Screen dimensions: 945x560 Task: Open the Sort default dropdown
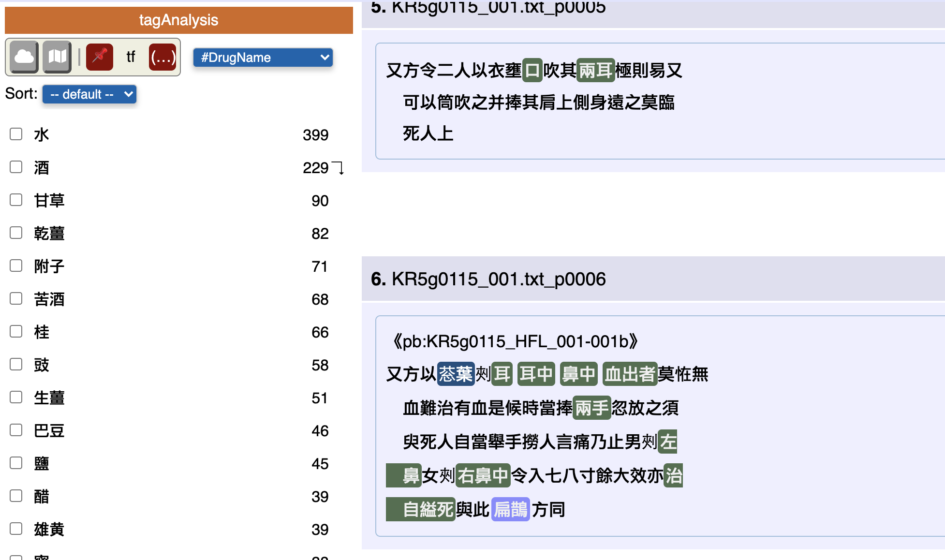(x=89, y=94)
